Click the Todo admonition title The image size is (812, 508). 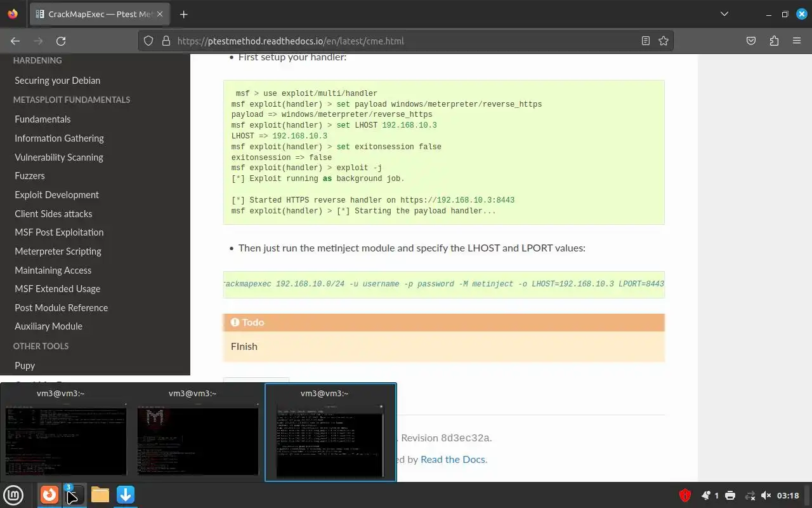(x=443, y=323)
